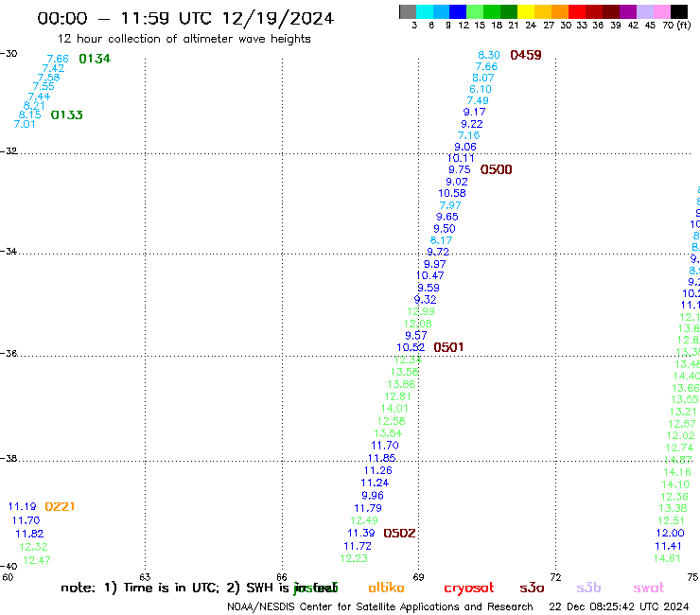
Task: Select the 7.97 wave height reading
Action: pyautogui.click(x=450, y=205)
